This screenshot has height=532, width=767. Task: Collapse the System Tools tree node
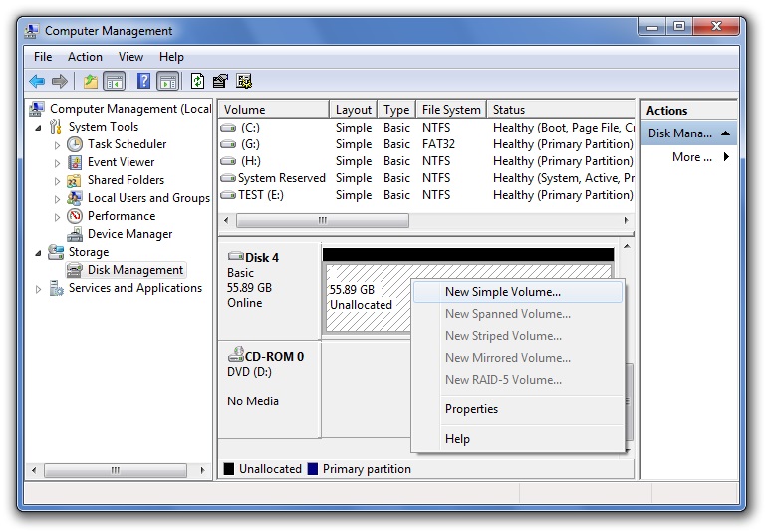click(40, 128)
